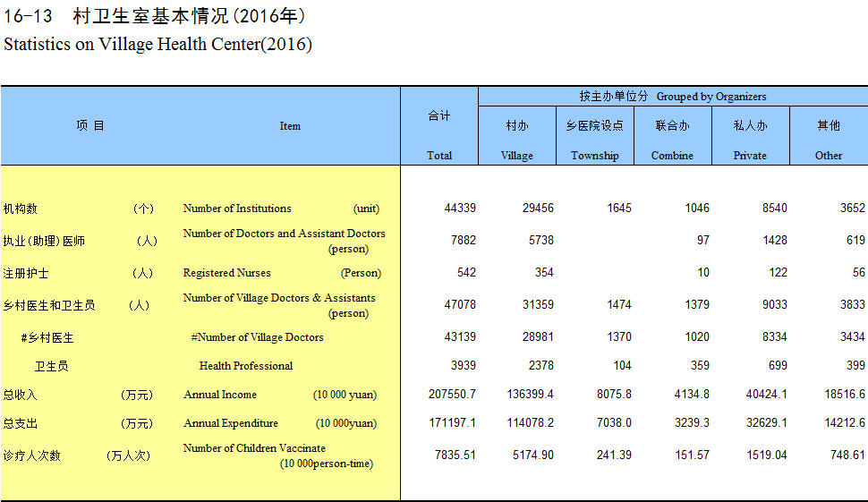
Task: Click 'Number of Village Doctors & Assistants' label
Action: (x=279, y=298)
